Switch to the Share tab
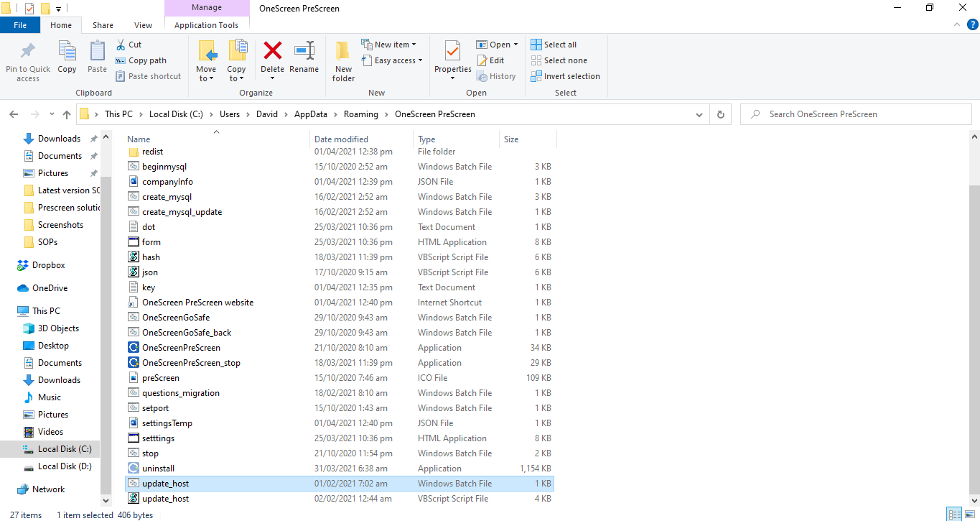This screenshot has width=980, height=521. click(x=103, y=25)
